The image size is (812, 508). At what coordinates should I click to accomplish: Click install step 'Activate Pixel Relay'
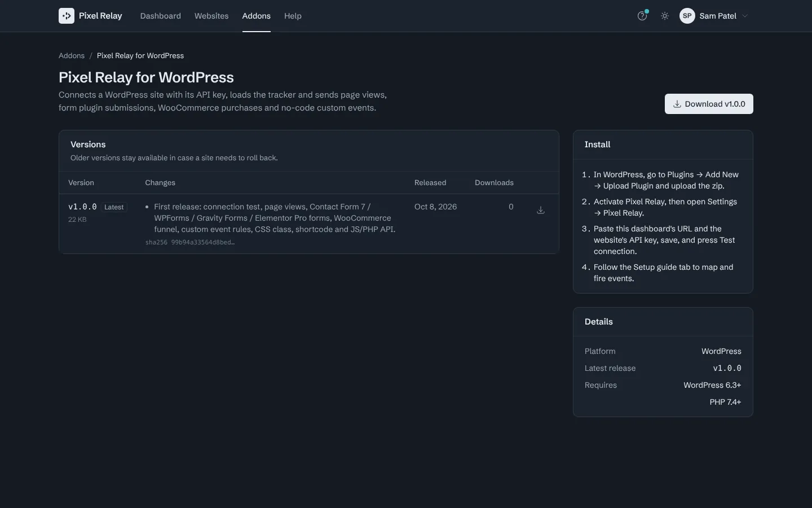(665, 207)
